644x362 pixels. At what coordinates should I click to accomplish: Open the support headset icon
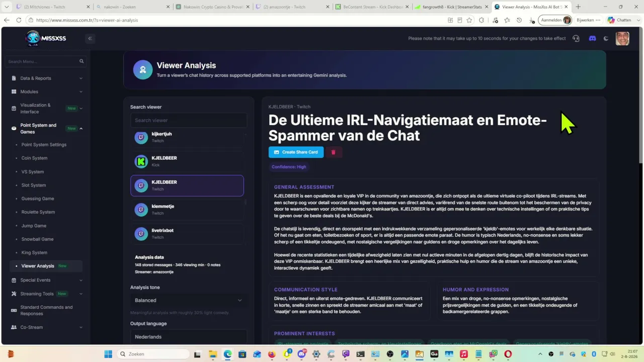point(576,38)
